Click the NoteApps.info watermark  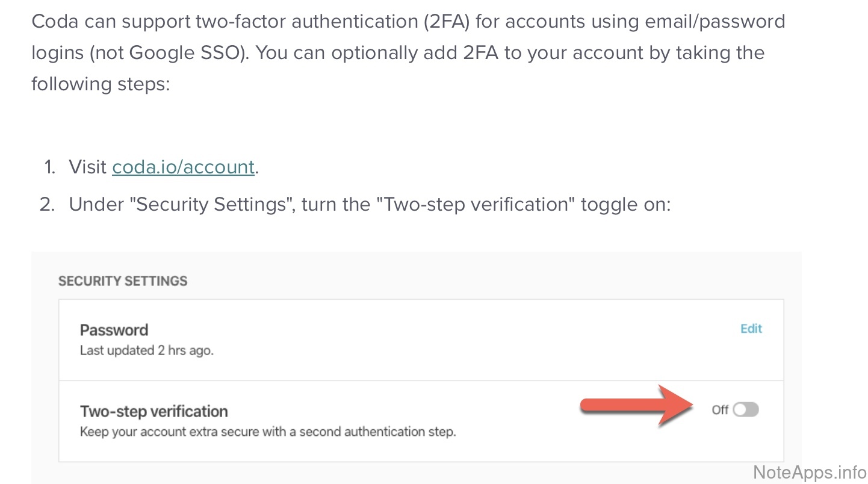[x=808, y=471]
